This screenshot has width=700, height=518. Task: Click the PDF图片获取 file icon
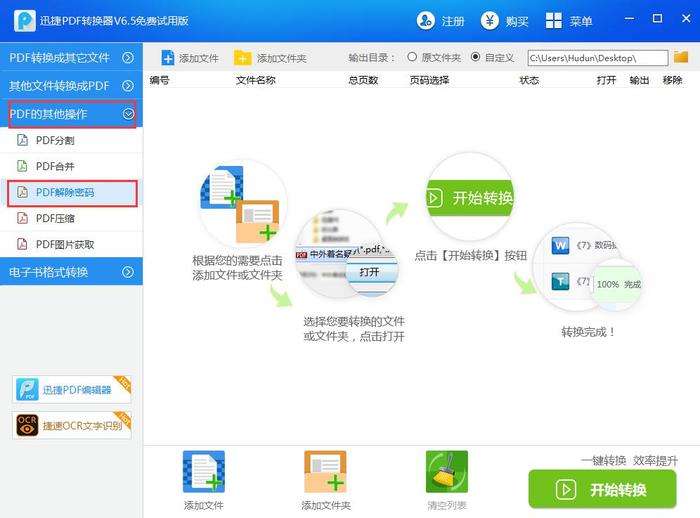point(22,244)
